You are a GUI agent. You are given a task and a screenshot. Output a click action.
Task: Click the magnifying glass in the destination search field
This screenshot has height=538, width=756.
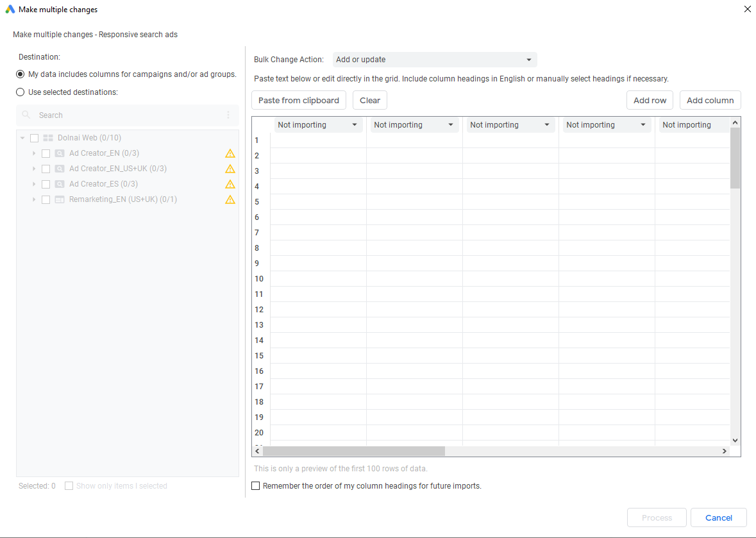point(26,115)
